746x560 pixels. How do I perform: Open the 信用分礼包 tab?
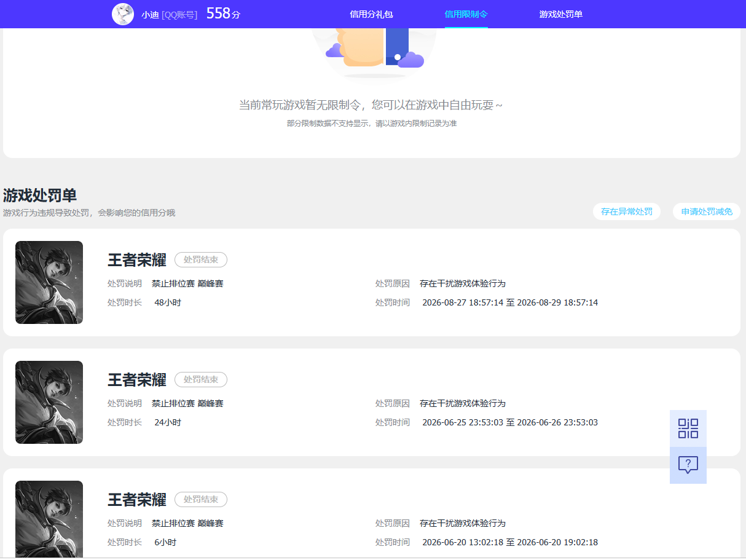coord(371,14)
